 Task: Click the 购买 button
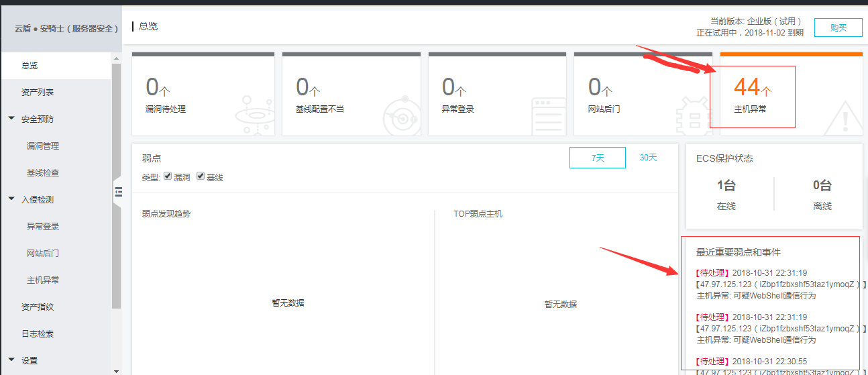(x=838, y=28)
